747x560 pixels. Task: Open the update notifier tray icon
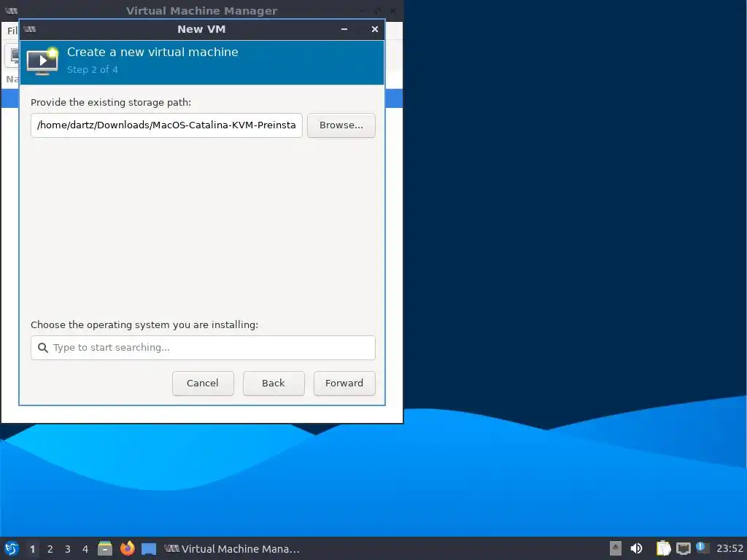coord(703,548)
